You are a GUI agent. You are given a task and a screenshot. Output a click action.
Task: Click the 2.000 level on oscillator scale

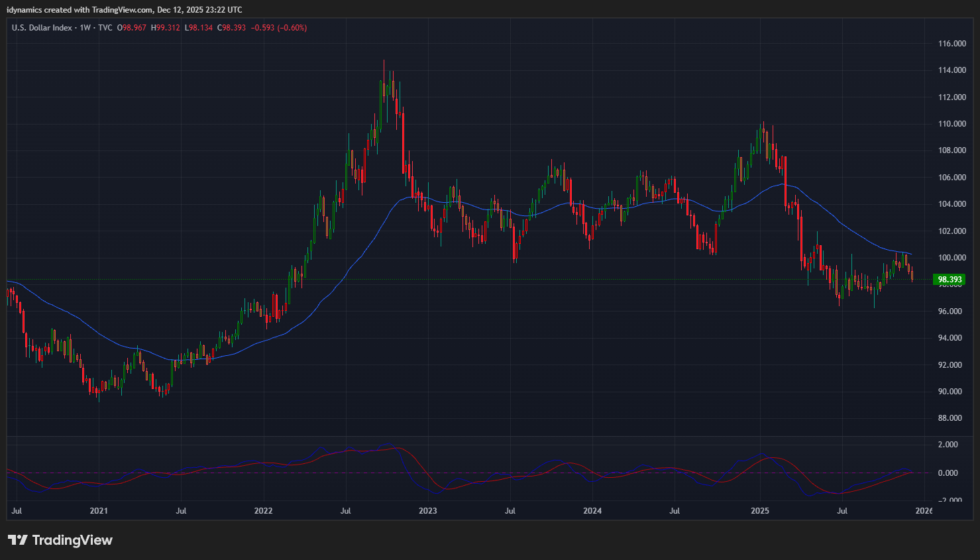pos(948,445)
